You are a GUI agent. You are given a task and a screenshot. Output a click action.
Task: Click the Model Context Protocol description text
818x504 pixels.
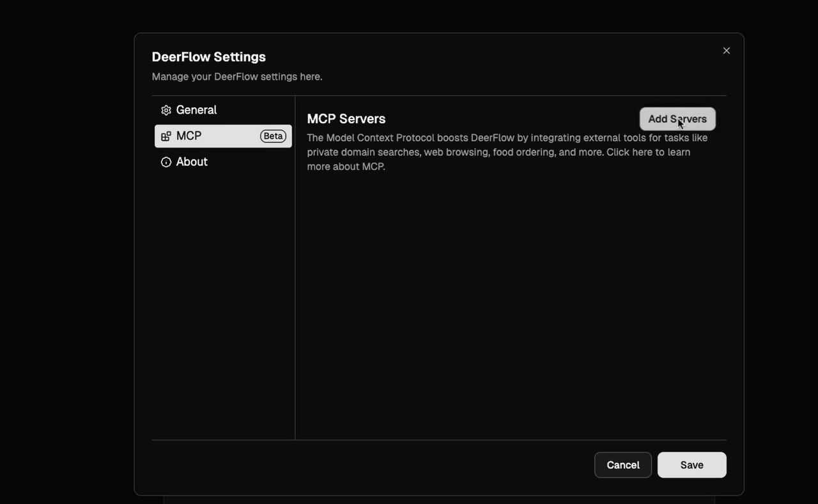tap(447, 138)
